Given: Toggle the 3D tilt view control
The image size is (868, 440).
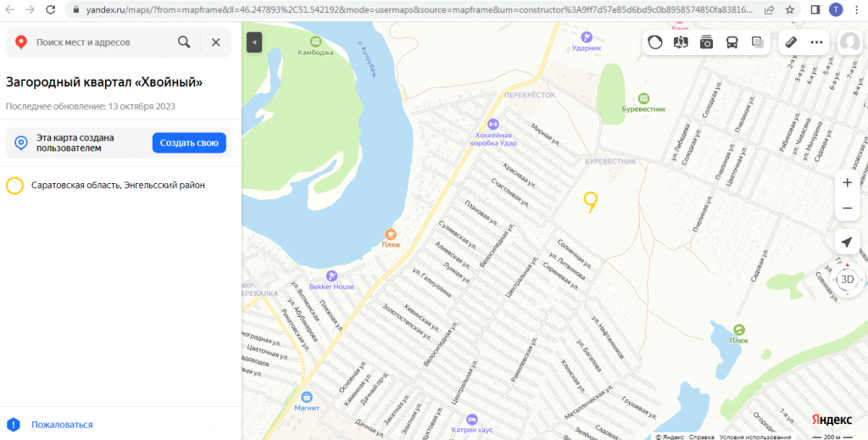Looking at the screenshot, I should 847,280.
